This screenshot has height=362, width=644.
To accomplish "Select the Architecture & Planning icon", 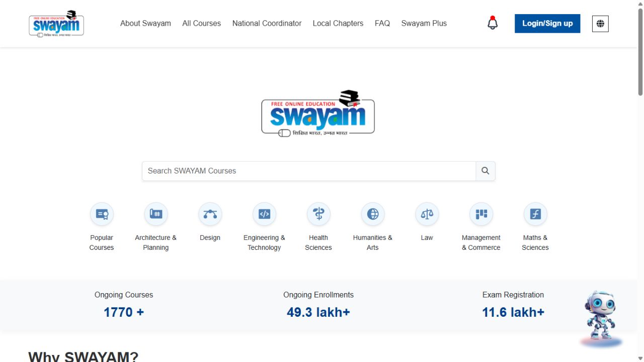I will coord(156,214).
